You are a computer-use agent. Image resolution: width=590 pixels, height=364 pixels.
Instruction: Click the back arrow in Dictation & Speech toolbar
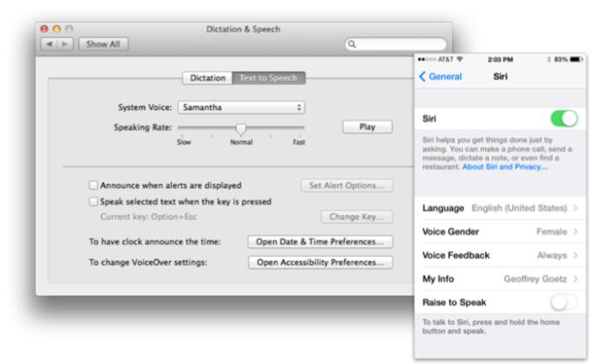pyautogui.click(x=49, y=44)
